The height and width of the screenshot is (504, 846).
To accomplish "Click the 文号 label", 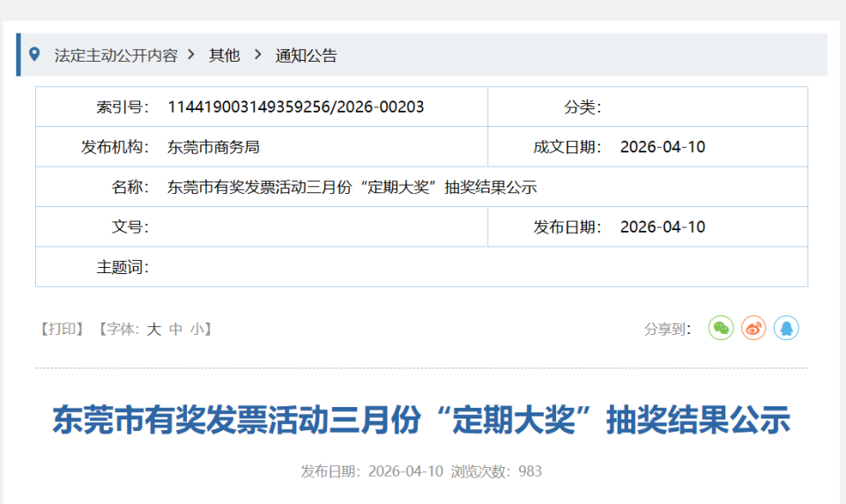I will pyautogui.click(x=130, y=226).
